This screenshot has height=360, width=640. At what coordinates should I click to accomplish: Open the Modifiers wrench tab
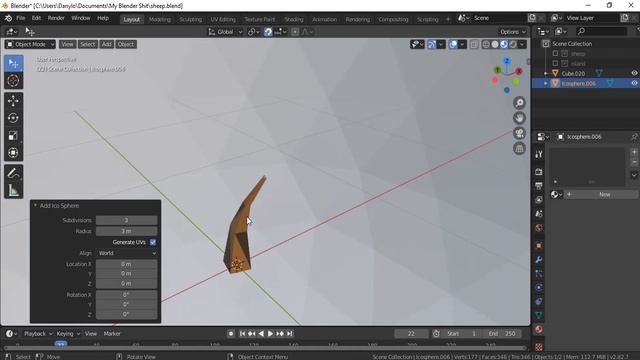[539, 260]
